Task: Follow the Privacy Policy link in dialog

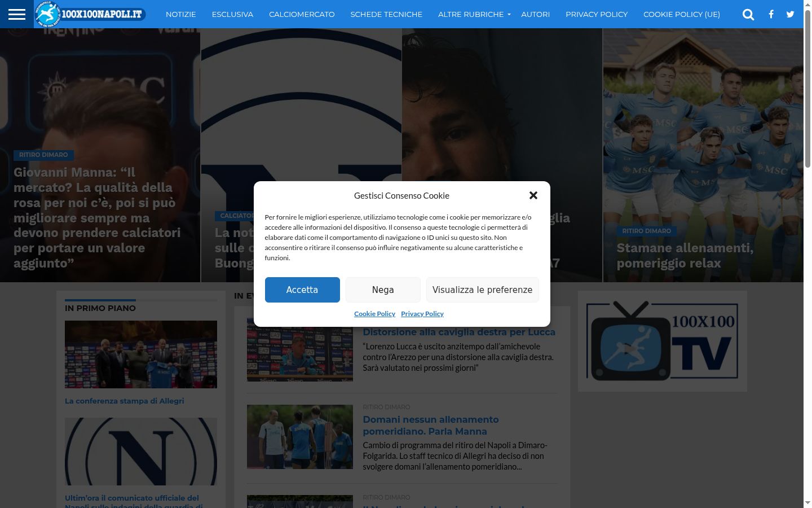Action: coord(422,314)
